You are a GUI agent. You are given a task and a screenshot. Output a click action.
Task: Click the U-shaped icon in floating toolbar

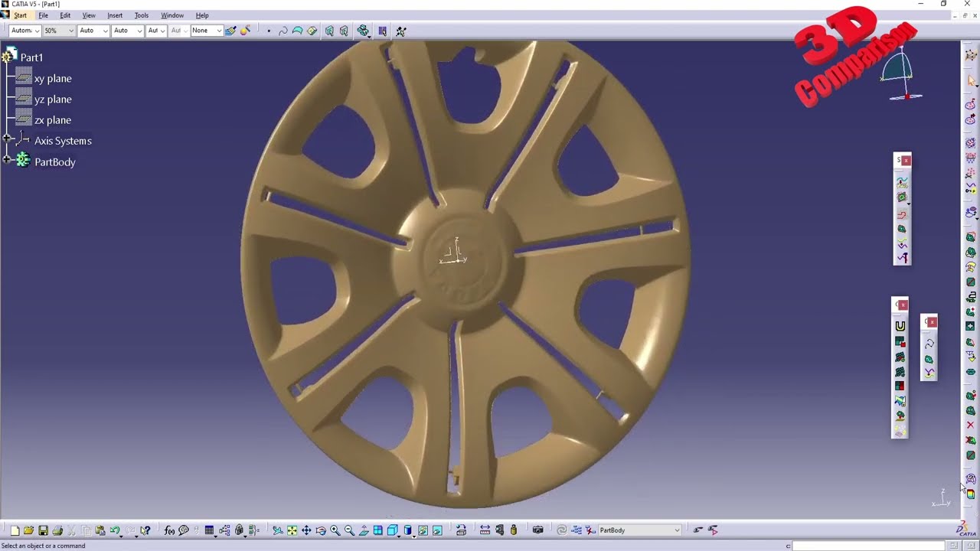900,326
